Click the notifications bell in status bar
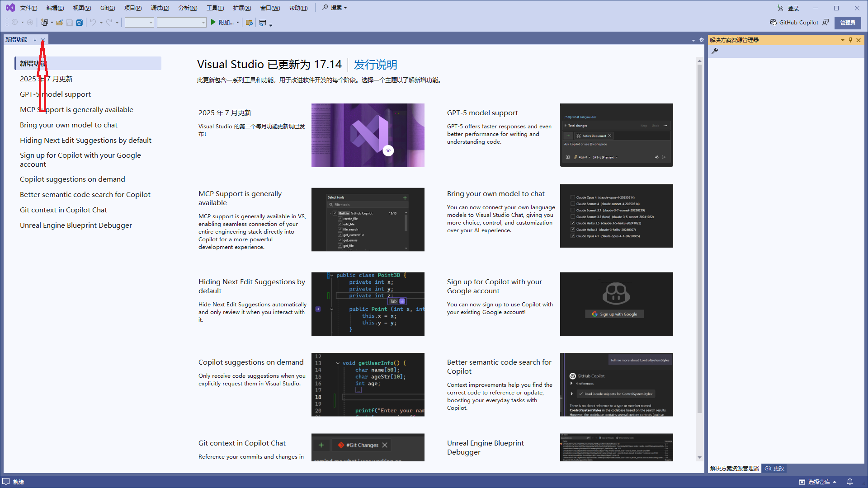Screen dimensions: 868x488 [x=849, y=482]
